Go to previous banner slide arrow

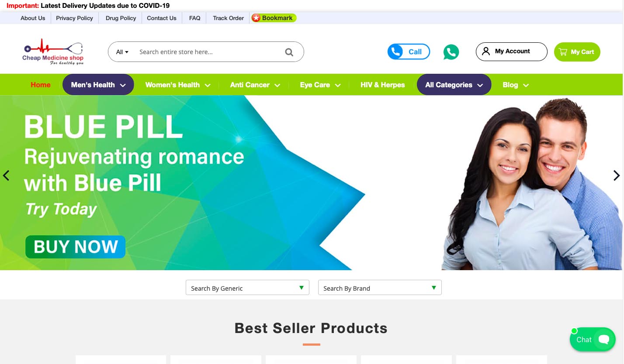(x=6, y=175)
